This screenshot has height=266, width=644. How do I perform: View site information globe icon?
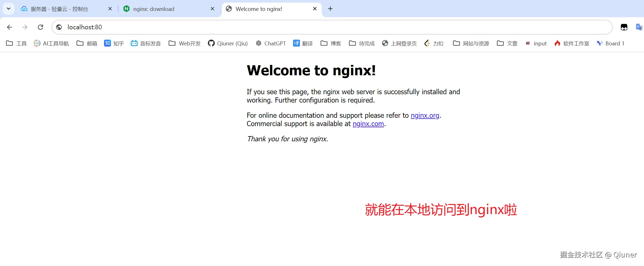[x=59, y=27]
